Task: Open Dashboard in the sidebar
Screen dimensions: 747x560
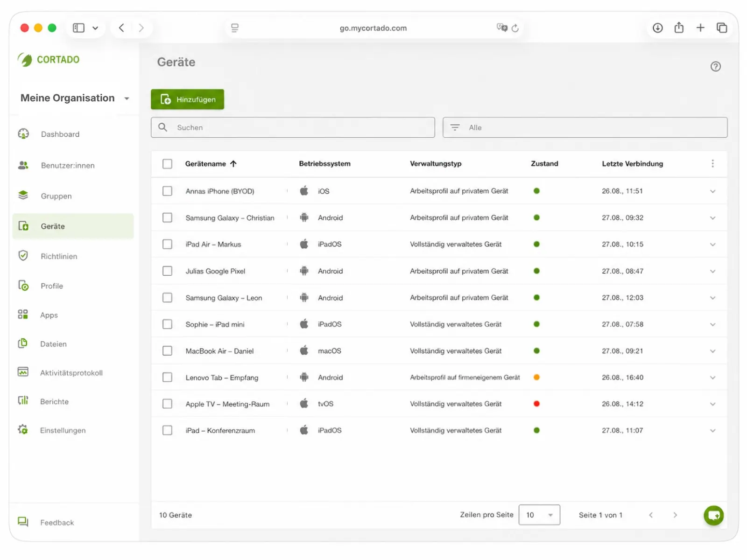Action: pos(73,134)
